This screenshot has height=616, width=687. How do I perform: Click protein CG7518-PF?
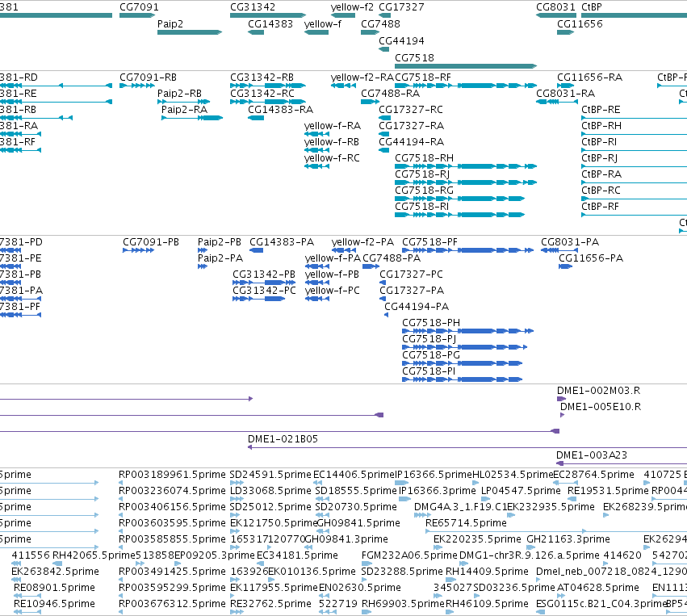(468, 250)
